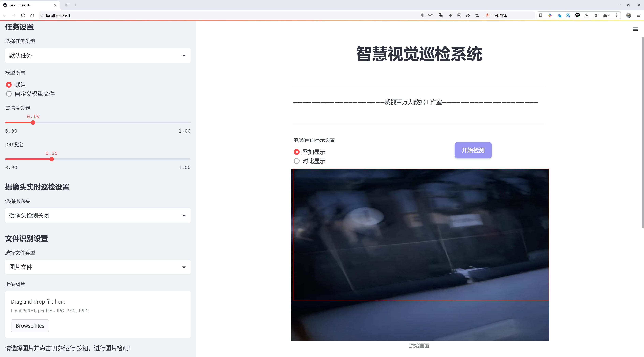Add page to favorites with star-plus icon
644x357 pixels.
point(477,15)
